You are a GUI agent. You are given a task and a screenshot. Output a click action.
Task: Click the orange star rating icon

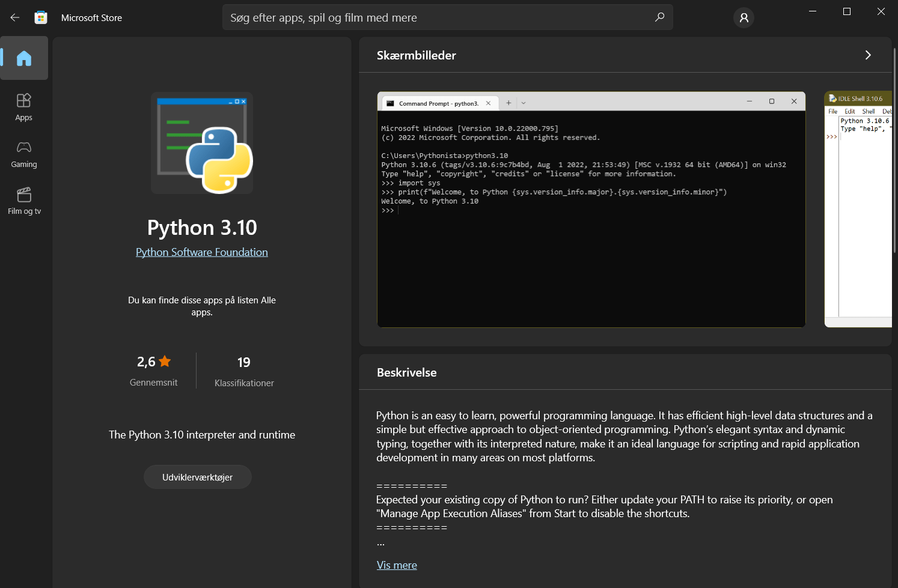(165, 361)
